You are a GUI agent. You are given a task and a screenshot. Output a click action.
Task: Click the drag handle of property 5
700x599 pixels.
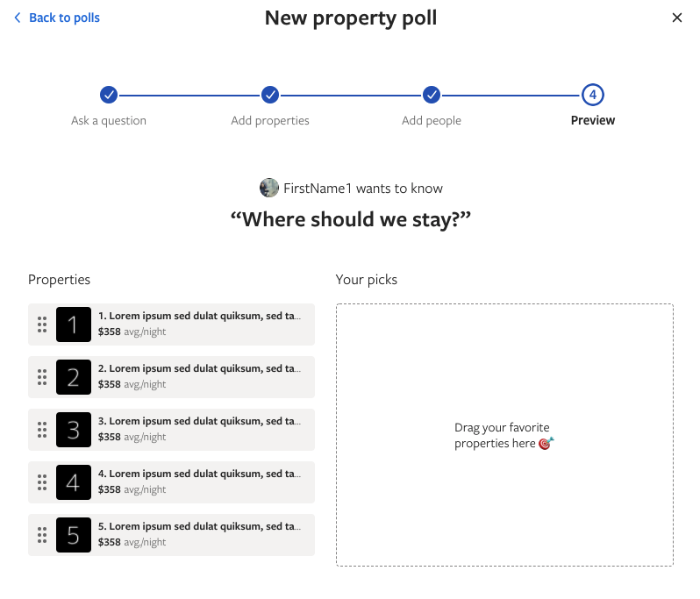[x=42, y=535]
